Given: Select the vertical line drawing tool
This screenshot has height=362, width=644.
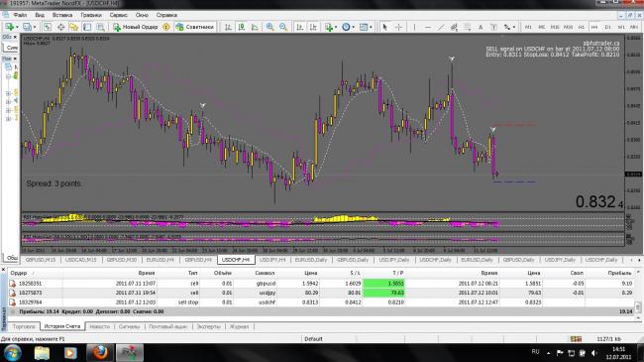Looking at the screenshot, I should click(414, 27).
